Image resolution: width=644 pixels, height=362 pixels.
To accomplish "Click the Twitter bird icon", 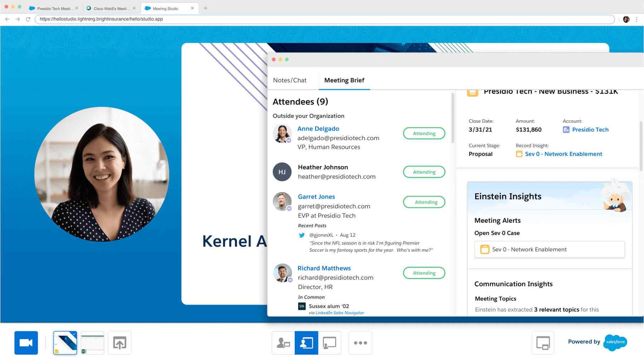I will point(302,235).
